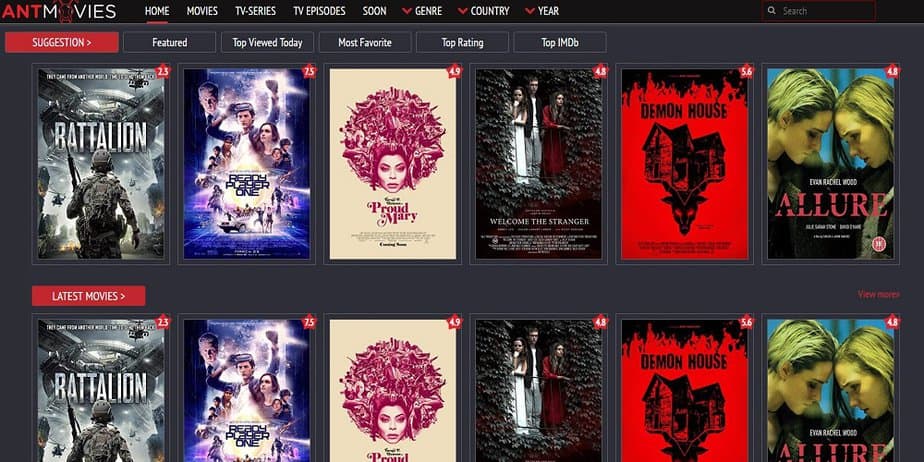The image size is (924, 462).
Task: Click 4.8 rating badge on Suggestion Allure
Action: pos(893,72)
